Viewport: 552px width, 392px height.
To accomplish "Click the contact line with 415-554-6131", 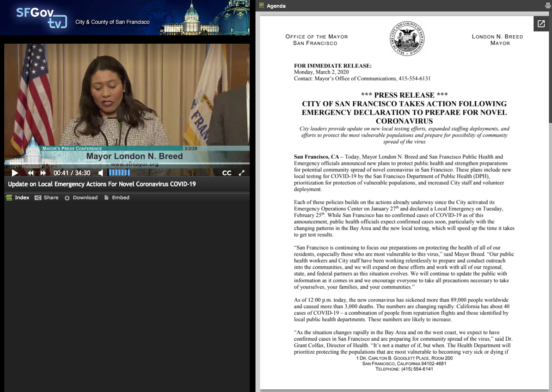I will pos(362,79).
